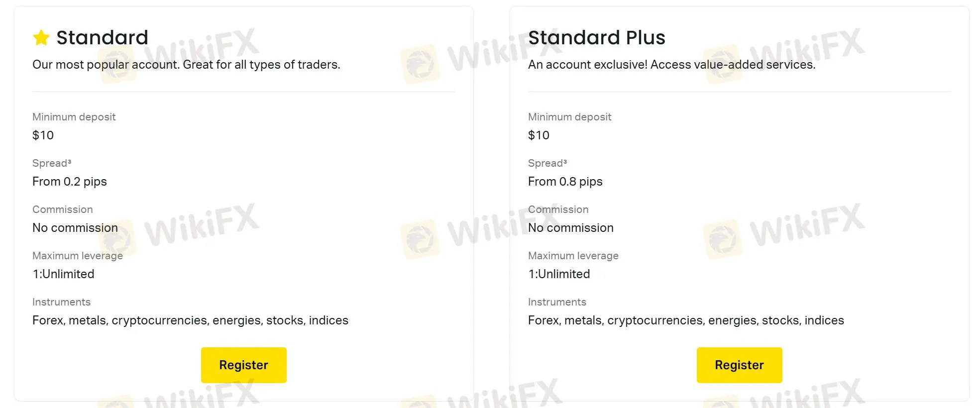Click the Instruments label in Standard card
The height and width of the screenshot is (408, 980).
coord(61,302)
